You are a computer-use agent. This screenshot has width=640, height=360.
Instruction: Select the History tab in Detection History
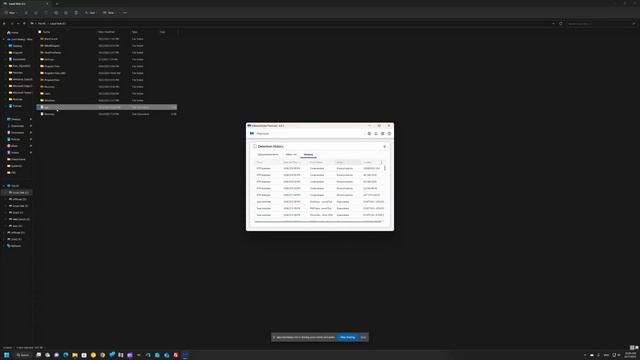[308, 155]
